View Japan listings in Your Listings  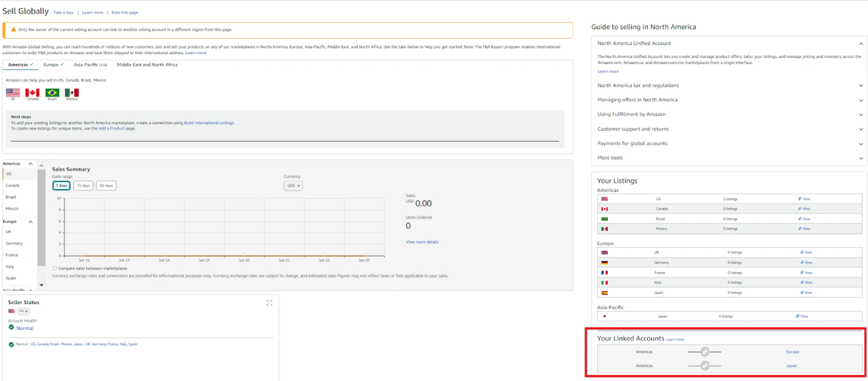[802, 316]
